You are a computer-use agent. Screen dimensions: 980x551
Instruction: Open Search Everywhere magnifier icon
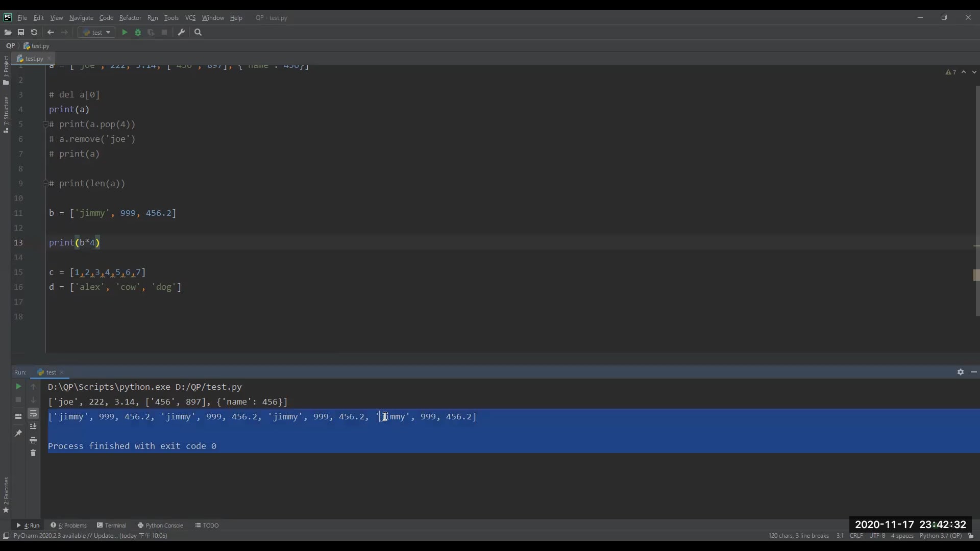pos(199,32)
